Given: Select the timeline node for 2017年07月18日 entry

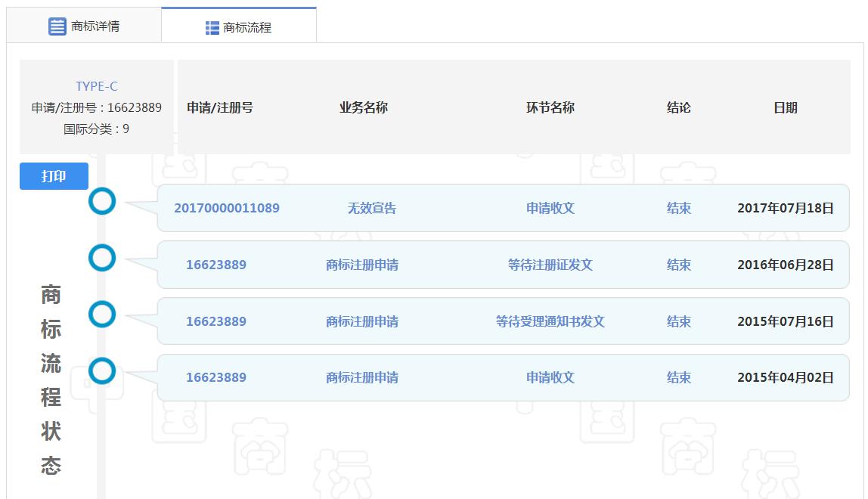Looking at the screenshot, I should point(102,202).
